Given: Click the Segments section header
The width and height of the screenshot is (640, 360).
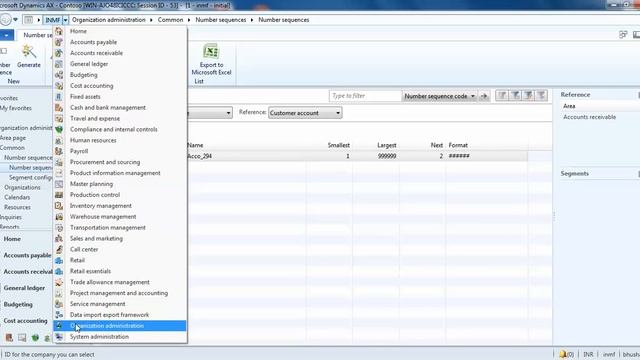Looking at the screenshot, I should coord(574,173).
